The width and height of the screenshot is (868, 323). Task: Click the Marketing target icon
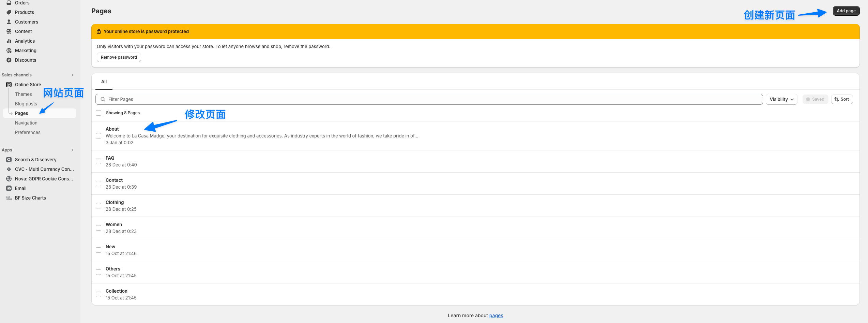point(9,50)
